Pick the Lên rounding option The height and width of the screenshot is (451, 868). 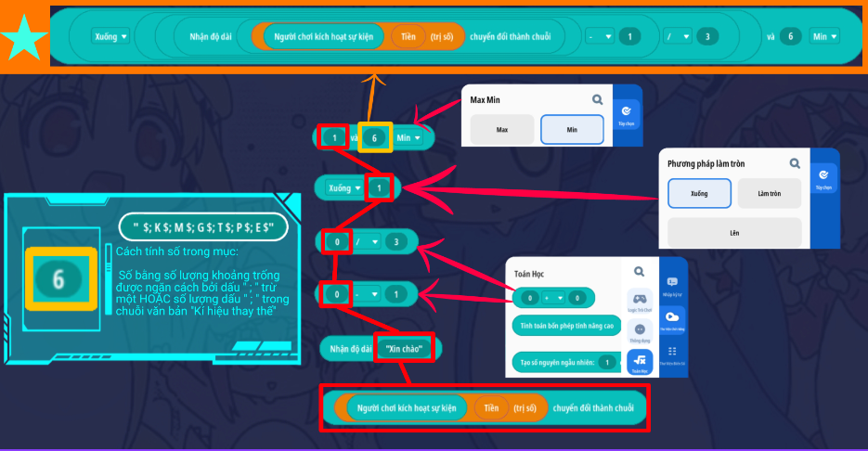pos(733,232)
